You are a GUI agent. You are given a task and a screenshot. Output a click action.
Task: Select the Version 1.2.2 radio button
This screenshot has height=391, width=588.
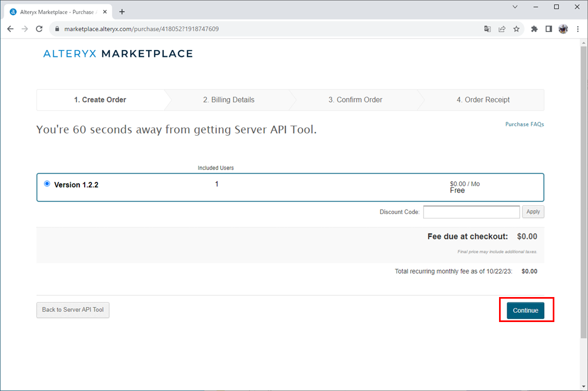click(x=47, y=184)
